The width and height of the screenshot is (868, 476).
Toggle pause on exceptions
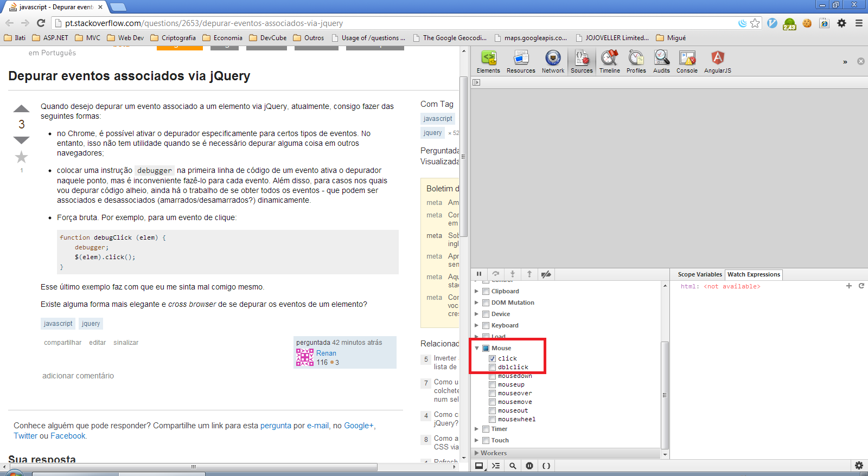click(529, 466)
